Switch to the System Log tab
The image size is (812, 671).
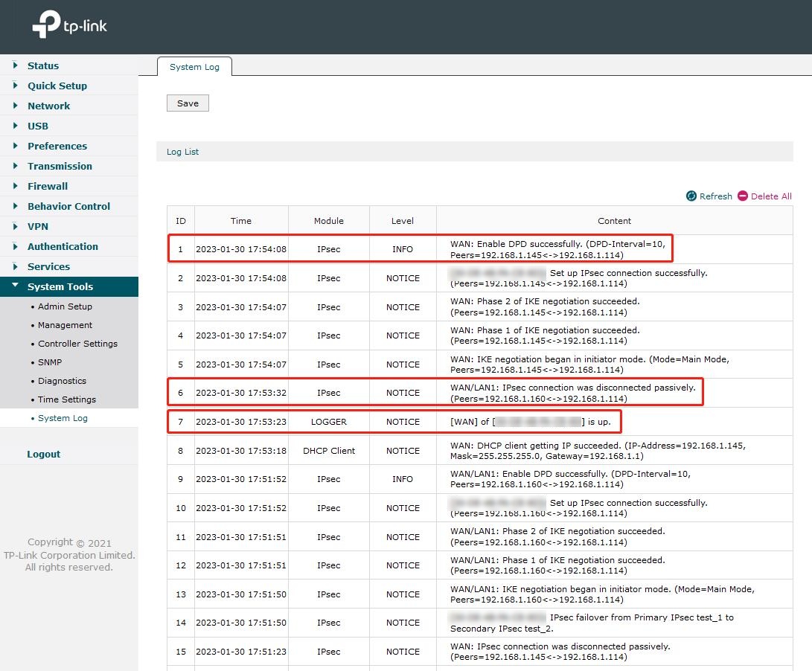tap(194, 67)
